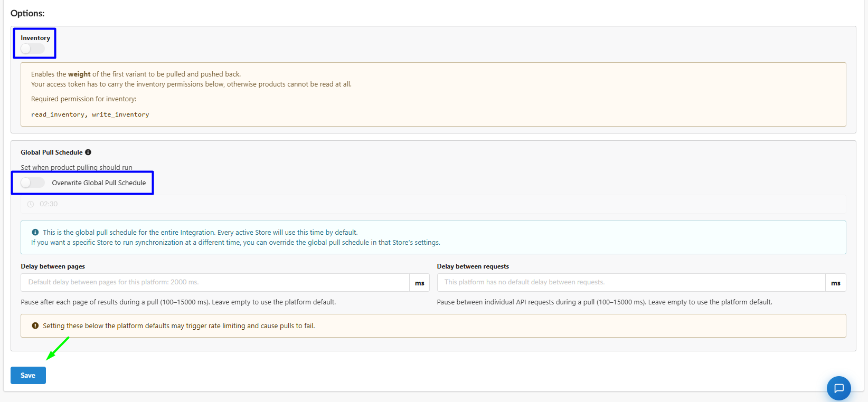868x402 pixels.
Task: Focus the Delay between requests input
Action: (x=631, y=282)
